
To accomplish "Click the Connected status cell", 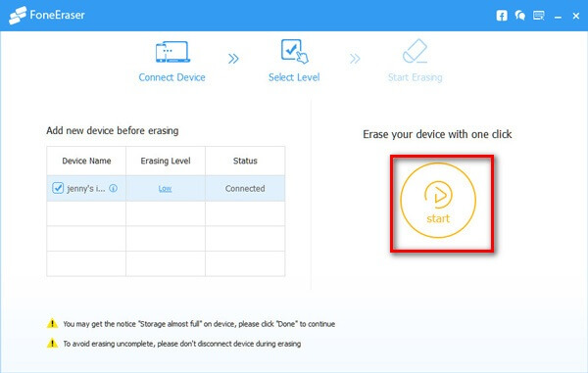I will 245,188.
